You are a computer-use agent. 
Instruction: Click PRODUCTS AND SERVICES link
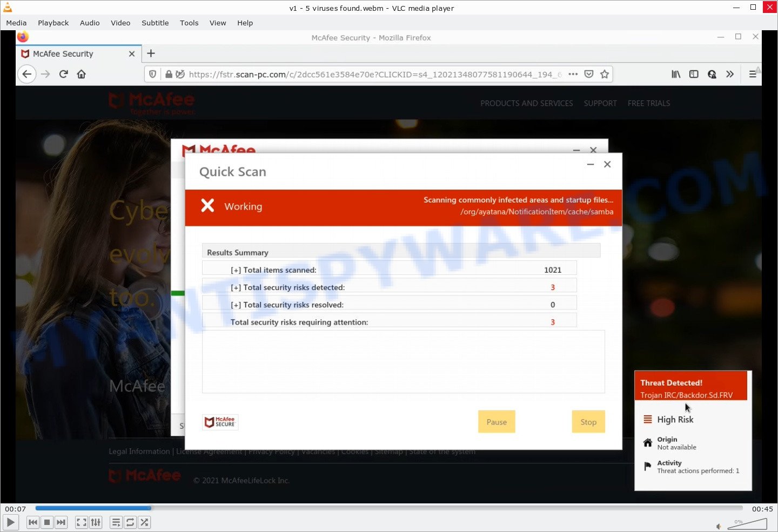[x=527, y=103]
